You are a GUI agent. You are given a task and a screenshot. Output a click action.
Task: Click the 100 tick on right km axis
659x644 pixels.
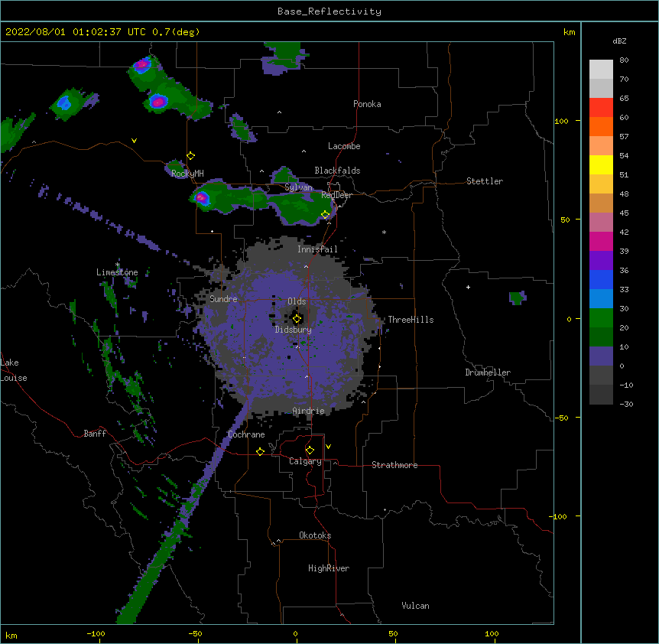561,121
